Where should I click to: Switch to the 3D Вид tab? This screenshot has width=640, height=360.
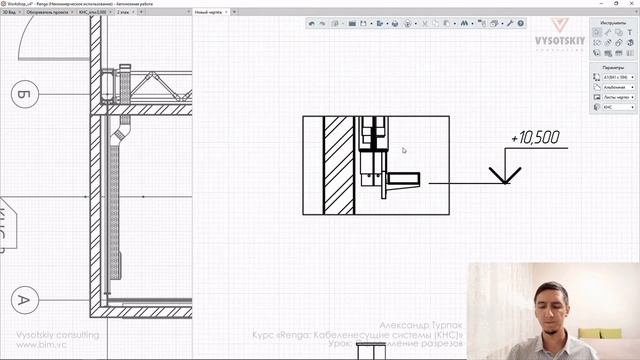coord(9,12)
